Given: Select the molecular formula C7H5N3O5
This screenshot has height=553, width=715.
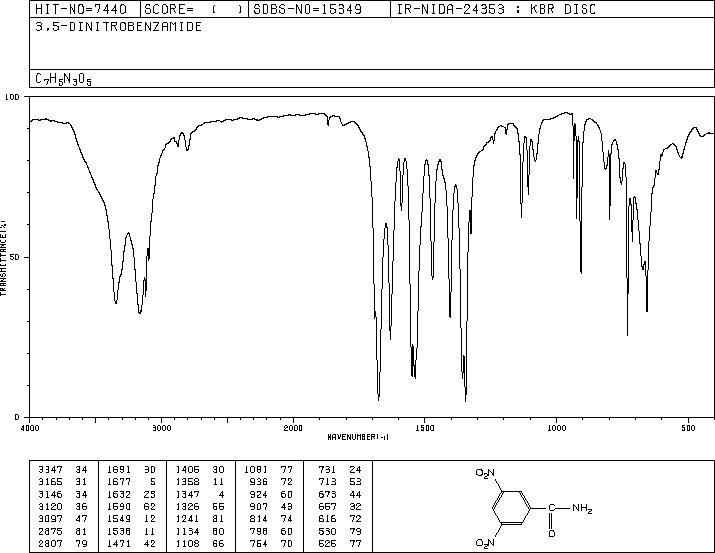Looking at the screenshot, I should [x=63, y=79].
